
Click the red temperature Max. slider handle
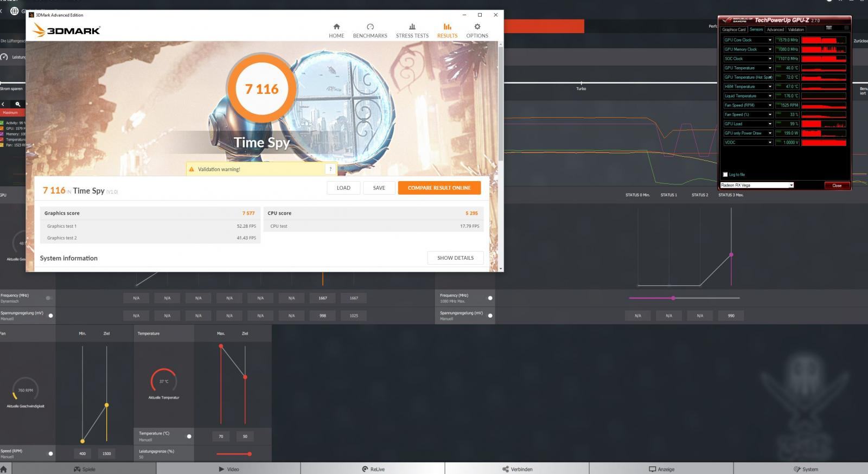(x=221, y=346)
